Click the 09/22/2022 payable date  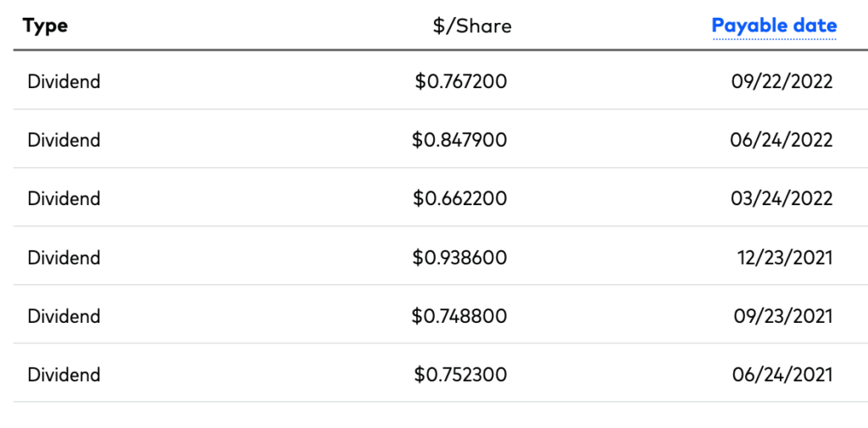pyautogui.click(x=782, y=81)
